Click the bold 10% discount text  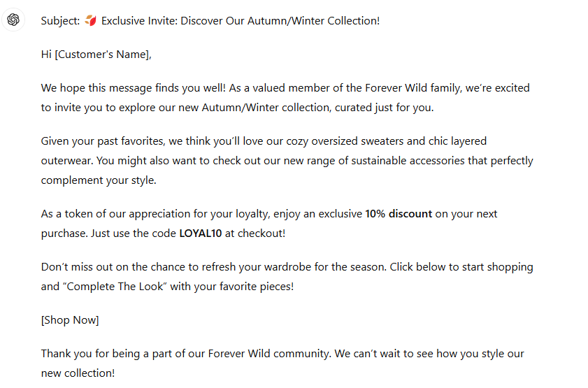click(399, 214)
